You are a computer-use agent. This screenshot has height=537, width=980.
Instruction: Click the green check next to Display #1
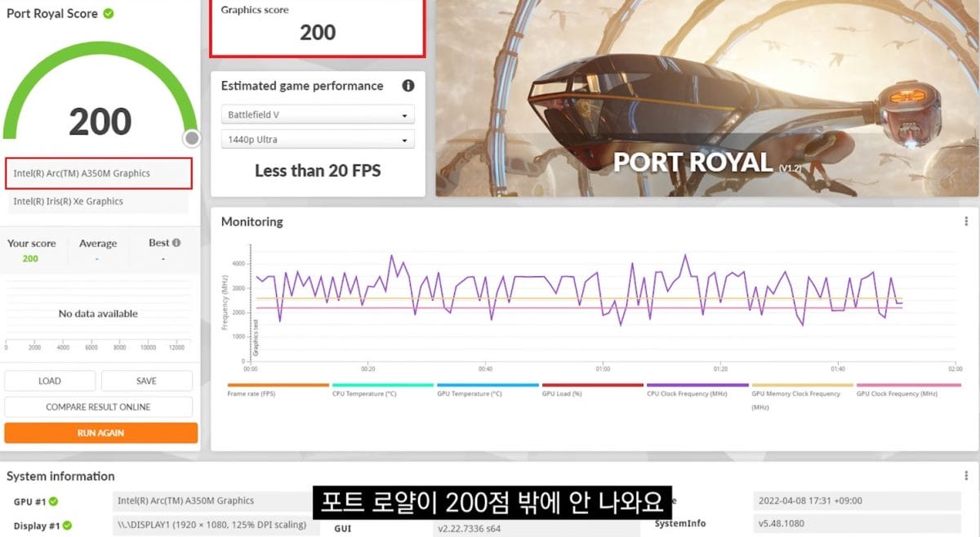68,526
